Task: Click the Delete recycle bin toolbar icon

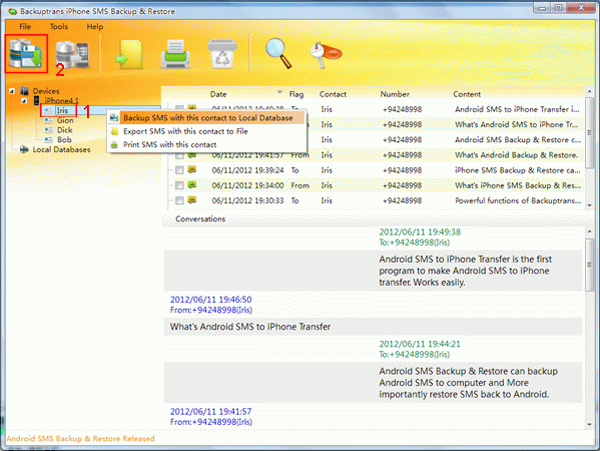Action: 222,54
